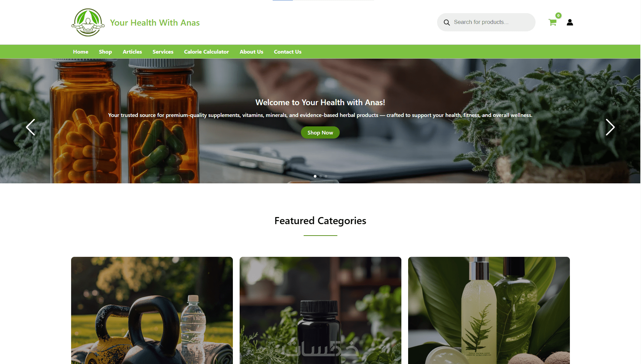Select the second carousel dot
The height and width of the screenshot is (364, 641).
click(320, 176)
